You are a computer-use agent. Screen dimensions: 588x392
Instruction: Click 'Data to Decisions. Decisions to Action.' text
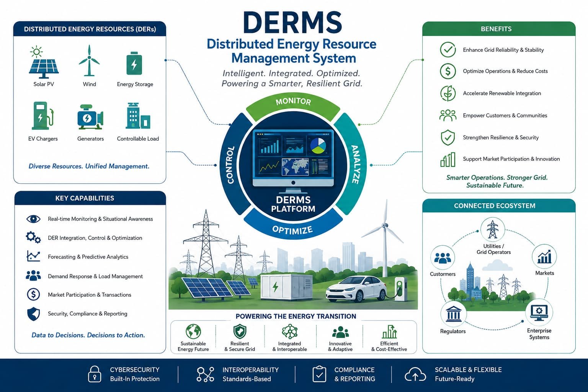coord(88,335)
